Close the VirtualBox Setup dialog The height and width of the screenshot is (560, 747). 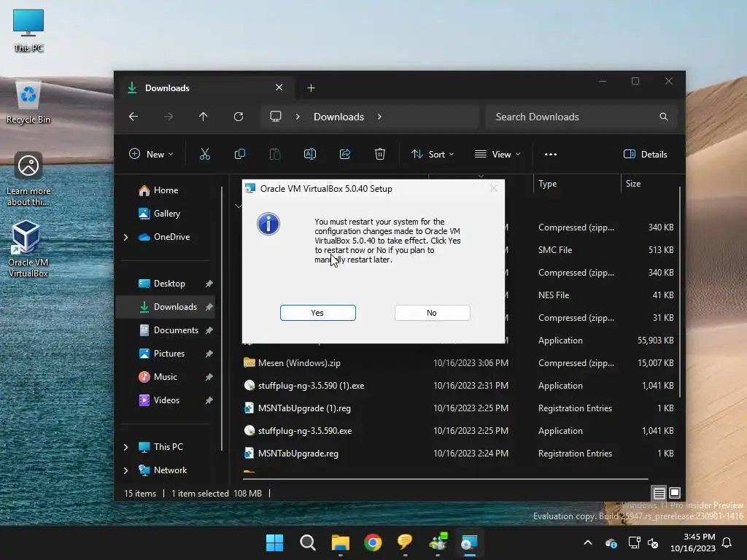pyautogui.click(x=494, y=189)
